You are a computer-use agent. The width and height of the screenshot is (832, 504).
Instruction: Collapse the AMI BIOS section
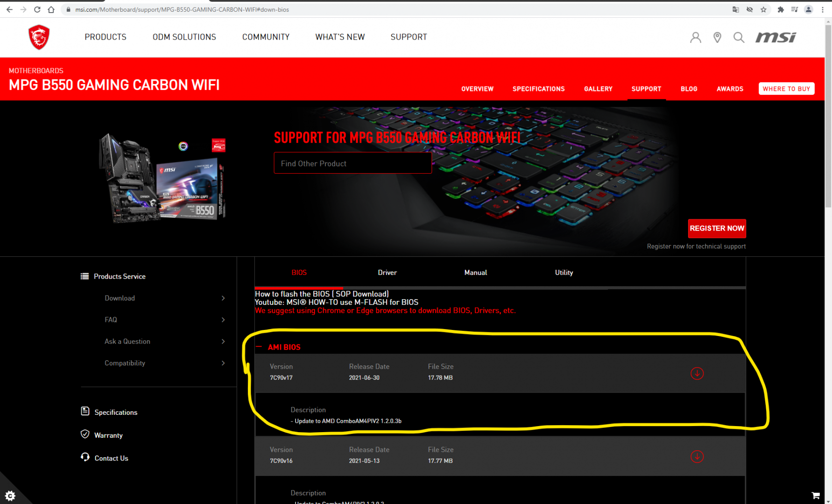pyautogui.click(x=259, y=347)
